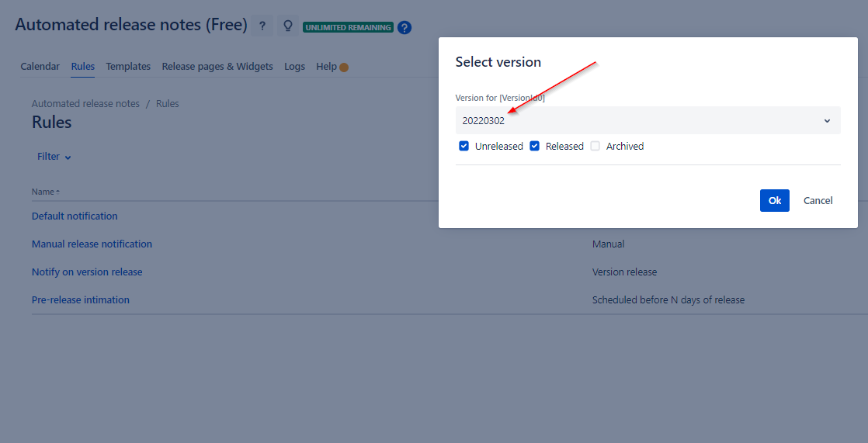Switch to the Calendar tab
The height and width of the screenshot is (443, 868).
tap(40, 67)
